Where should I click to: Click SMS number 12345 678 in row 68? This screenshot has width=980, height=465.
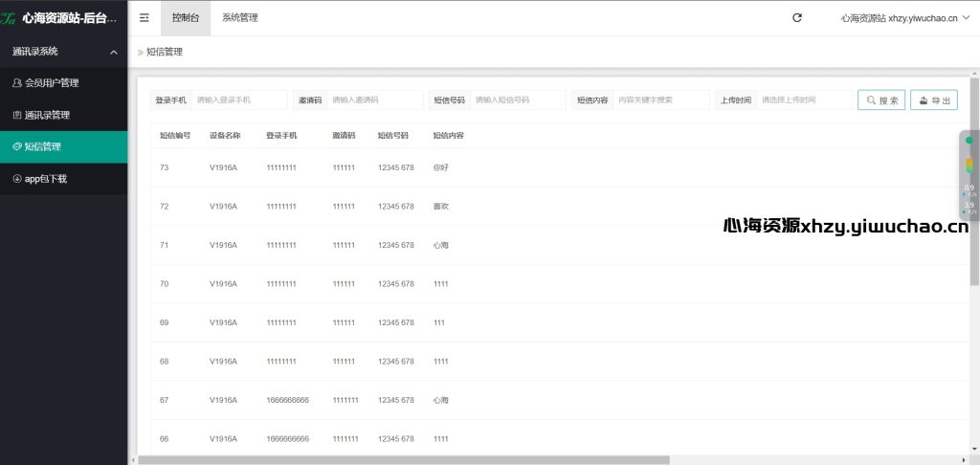pyautogui.click(x=396, y=362)
